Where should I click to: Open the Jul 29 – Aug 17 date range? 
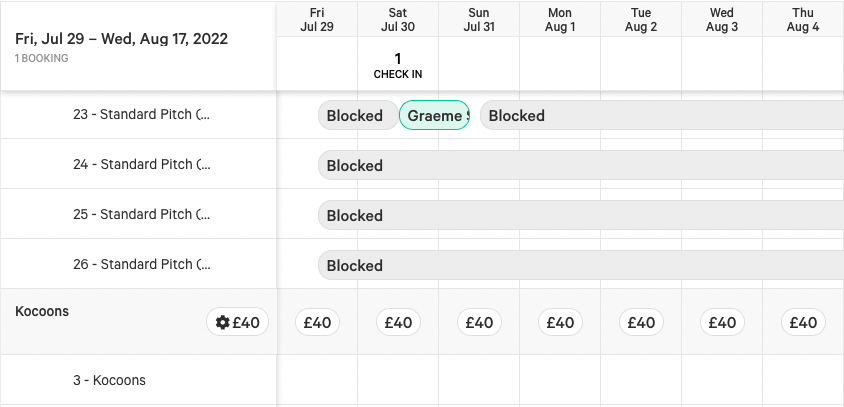(x=121, y=39)
